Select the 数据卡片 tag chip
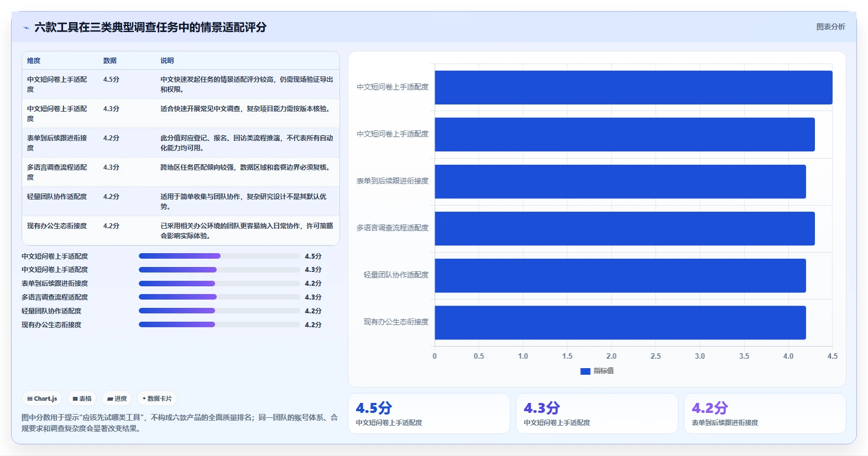The height and width of the screenshot is (456, 868). pyautogui.click(x=157, y=399)
